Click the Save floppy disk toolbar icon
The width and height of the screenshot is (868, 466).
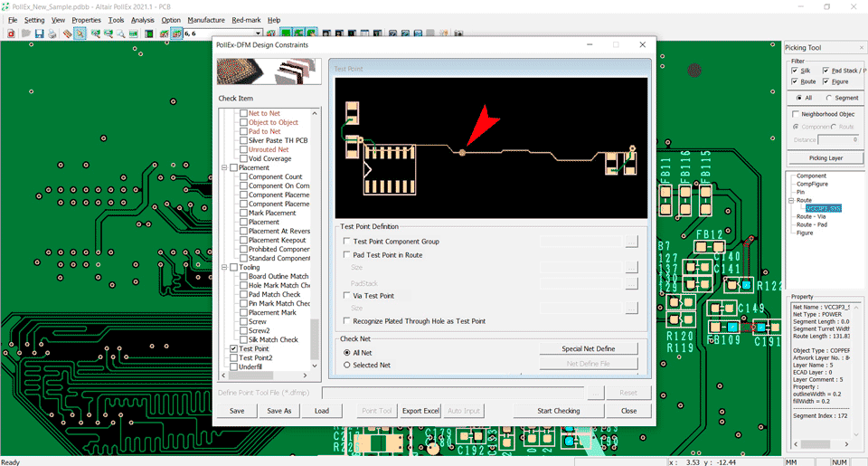(39, 33)
